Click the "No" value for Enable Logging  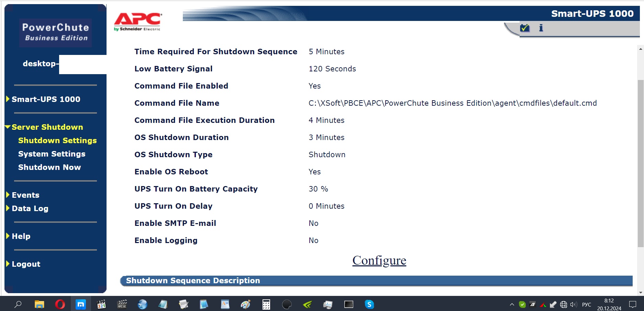tap(313, 240)
